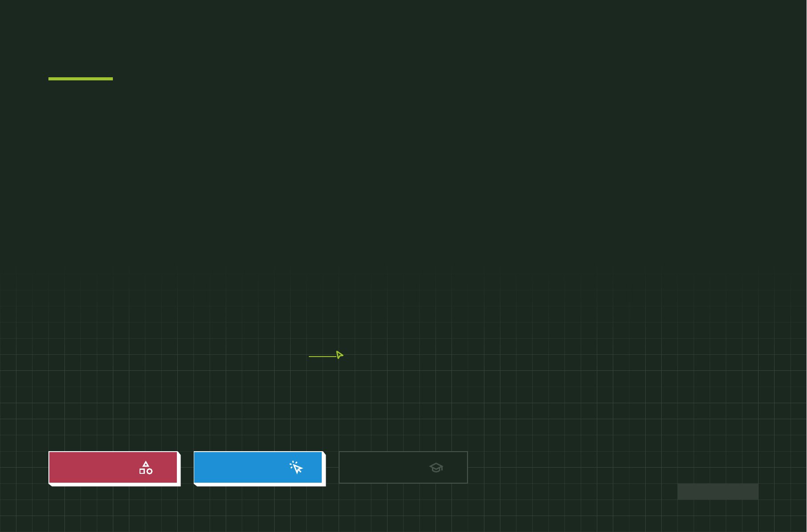Screen dimensions: 807x532
Task: Click the empty left half of the blue button
Action: pos(226,468)
